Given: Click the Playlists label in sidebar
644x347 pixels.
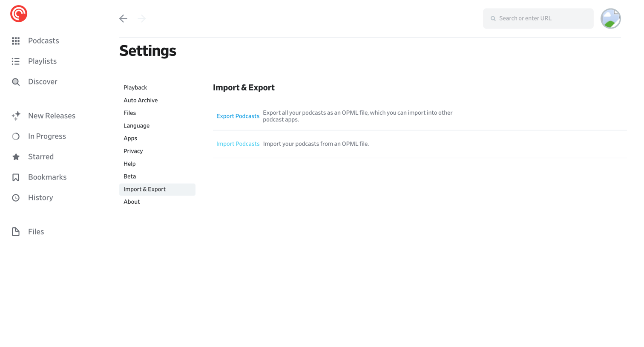Looking at the screenshot, I should pos(42,61).
